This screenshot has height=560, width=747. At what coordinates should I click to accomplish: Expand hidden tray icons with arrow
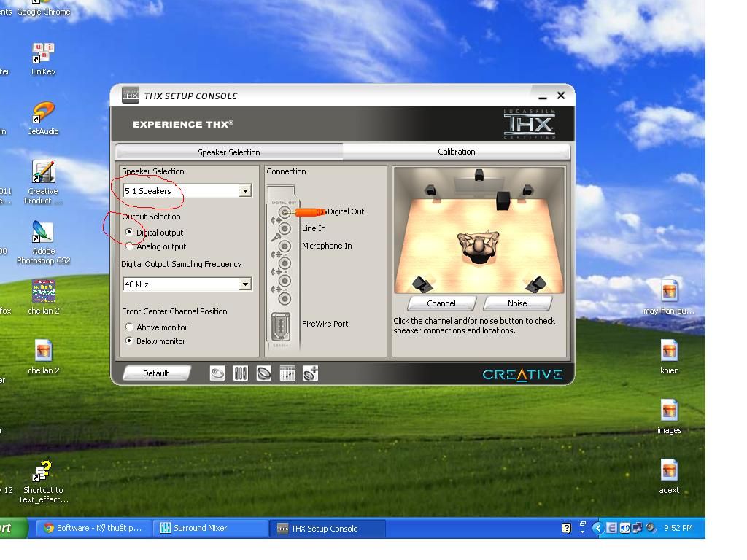tap(598, 528)
